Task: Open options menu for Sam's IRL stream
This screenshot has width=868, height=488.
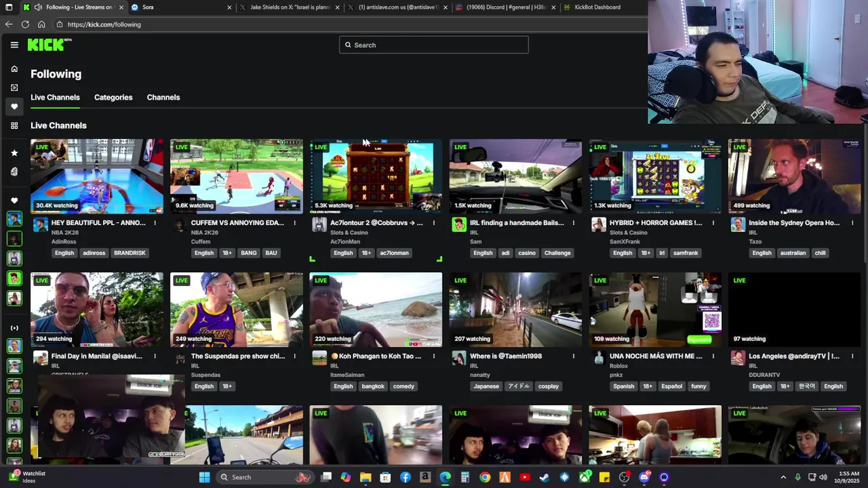Action: (x=574, y=223)
